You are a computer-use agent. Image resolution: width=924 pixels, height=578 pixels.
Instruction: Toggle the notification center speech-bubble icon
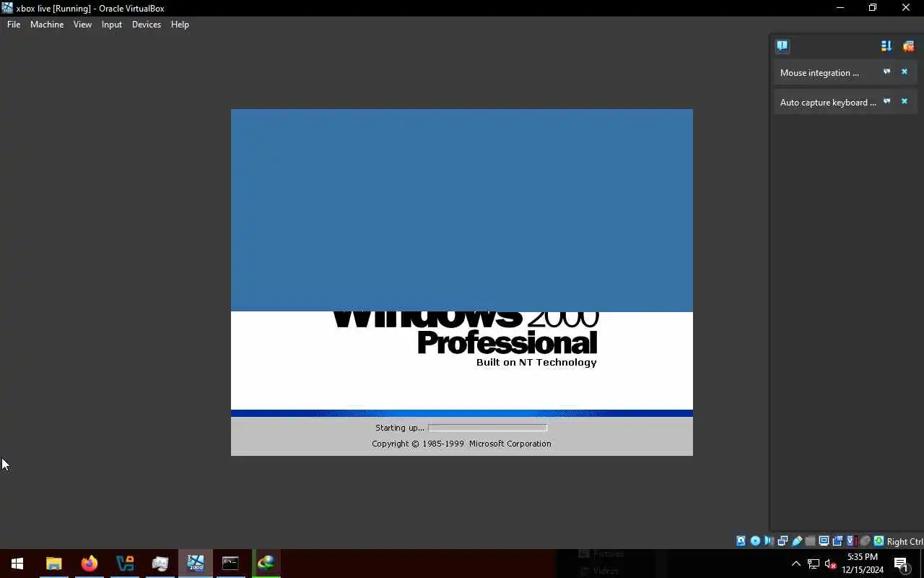[783, 46]
